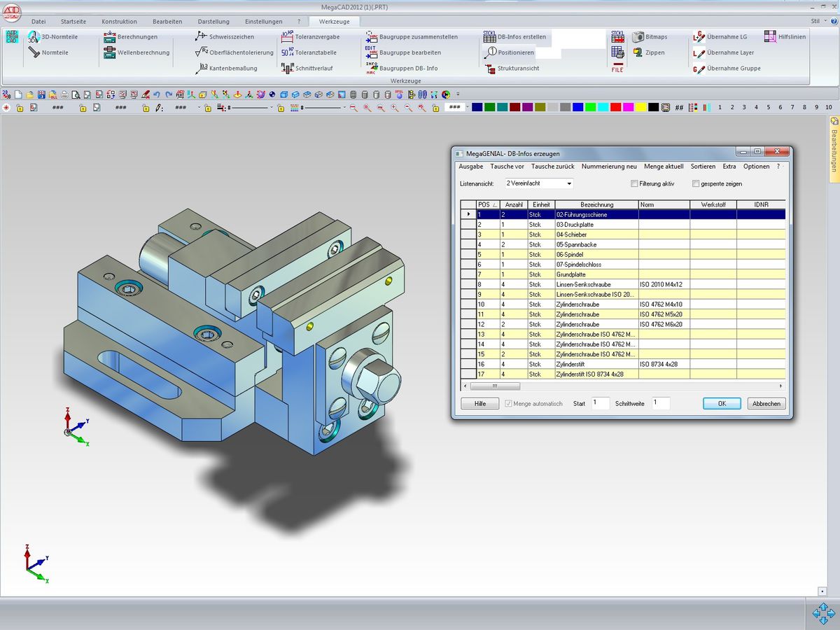The height and width of the screenshot is (630, 840).
Task: Open Baugruppen DB-Info
Action: (x=401, y=68)
